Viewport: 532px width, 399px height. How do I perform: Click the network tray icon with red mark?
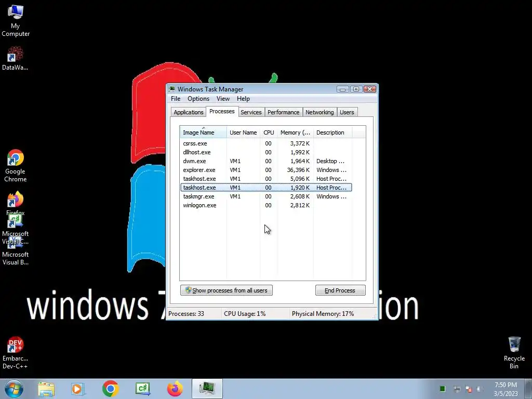[469, 389]
